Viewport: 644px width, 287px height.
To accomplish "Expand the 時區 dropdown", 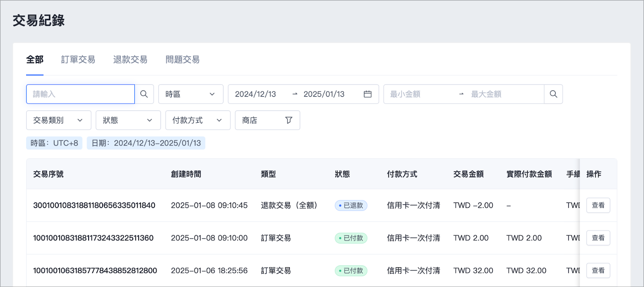I will (x=191, y=94).
